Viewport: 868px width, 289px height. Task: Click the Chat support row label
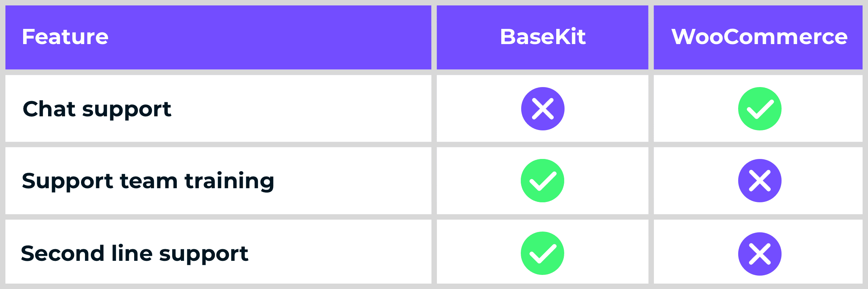[97, 109]
